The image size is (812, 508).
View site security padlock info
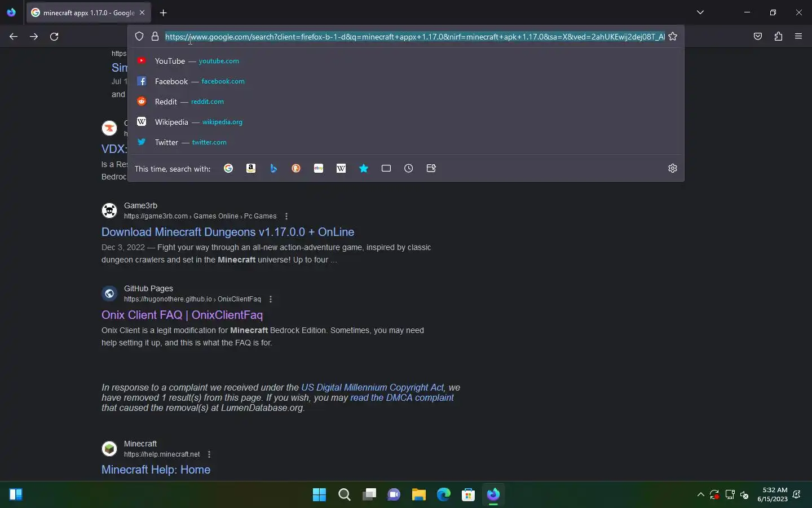click(x=155, y=37)
